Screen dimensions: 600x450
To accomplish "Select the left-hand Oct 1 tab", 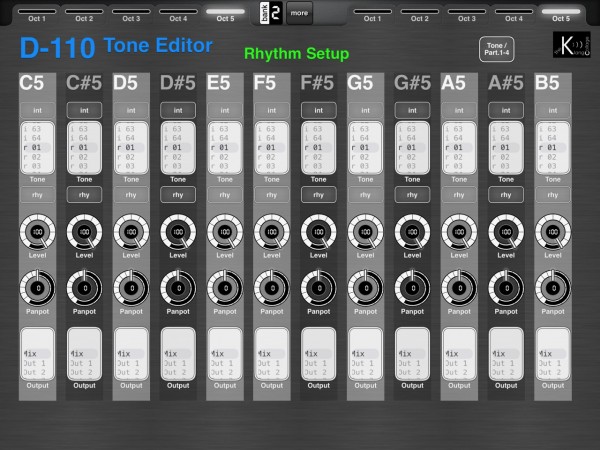I will point(37,15).
